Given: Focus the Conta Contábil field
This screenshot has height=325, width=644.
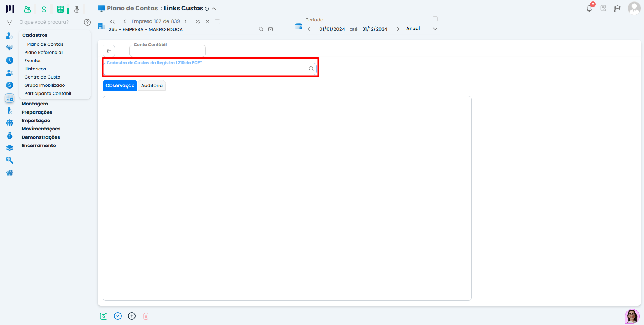Looking at the screenshot, I should [167, 51].
